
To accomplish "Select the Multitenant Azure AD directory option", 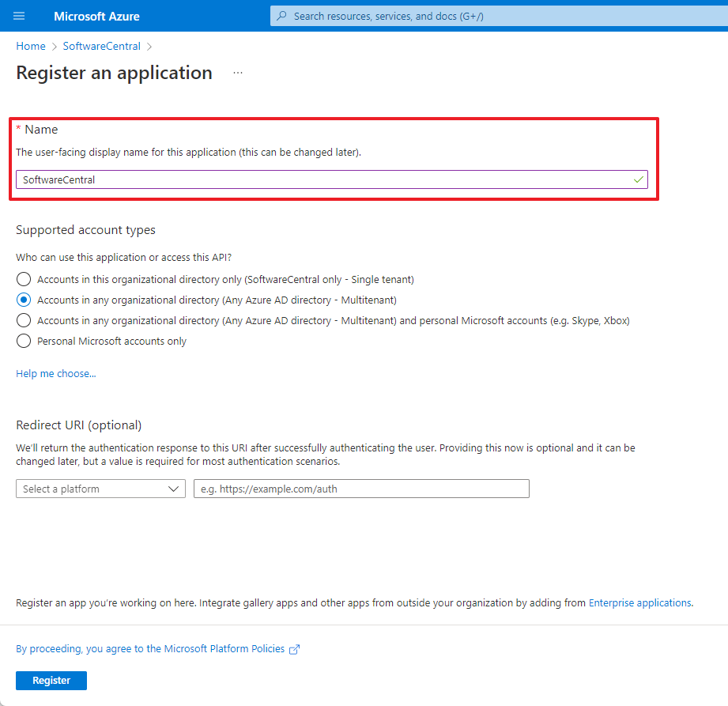I will [x=24, y=300].
